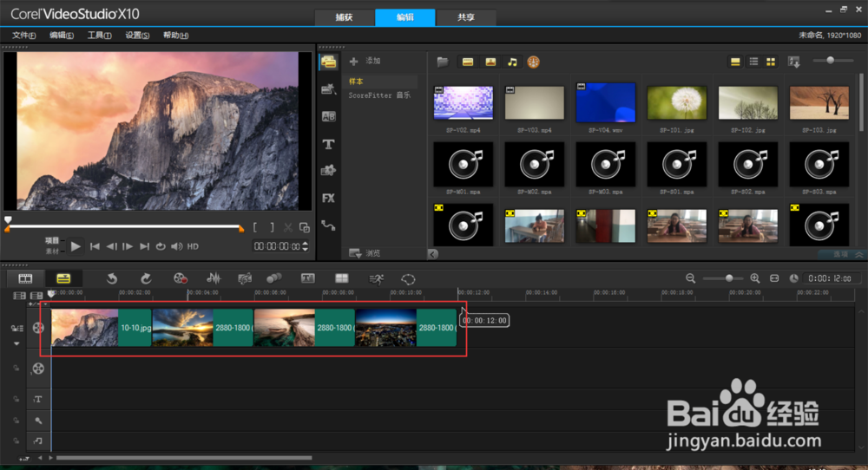Open the Tools menu
868x470 pixels.
(99, 36)
